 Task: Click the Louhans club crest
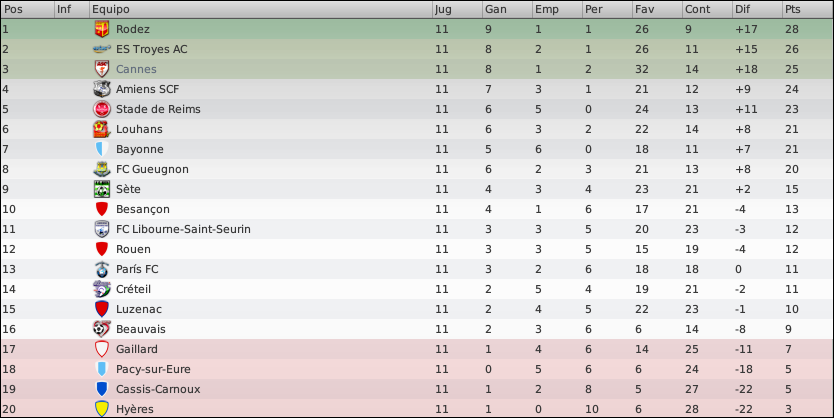(x=102, y=129)
